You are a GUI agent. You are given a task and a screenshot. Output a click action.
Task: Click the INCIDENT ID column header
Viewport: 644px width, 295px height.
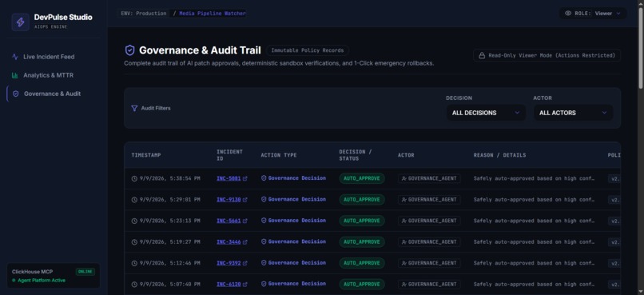pos(229,155)
